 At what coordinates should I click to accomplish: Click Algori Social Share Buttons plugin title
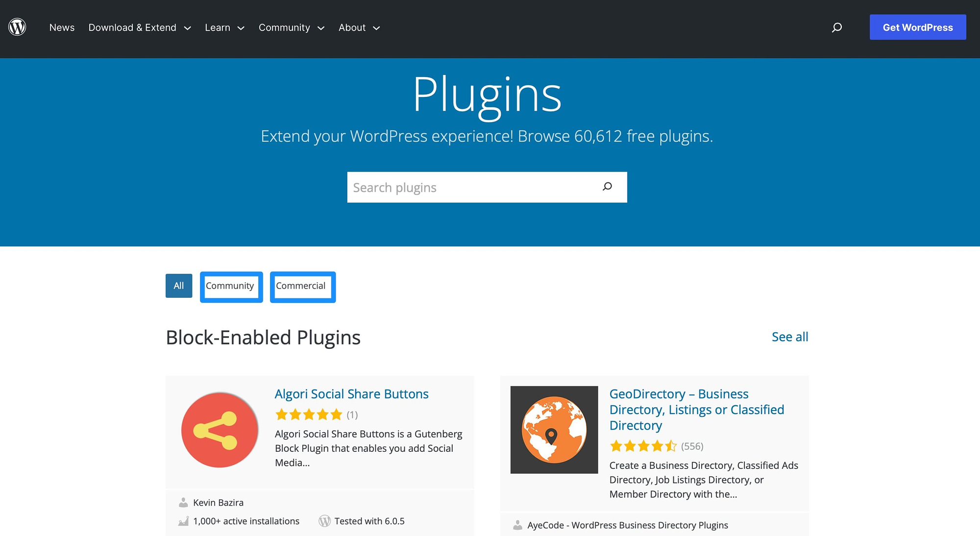coord(352,393)
